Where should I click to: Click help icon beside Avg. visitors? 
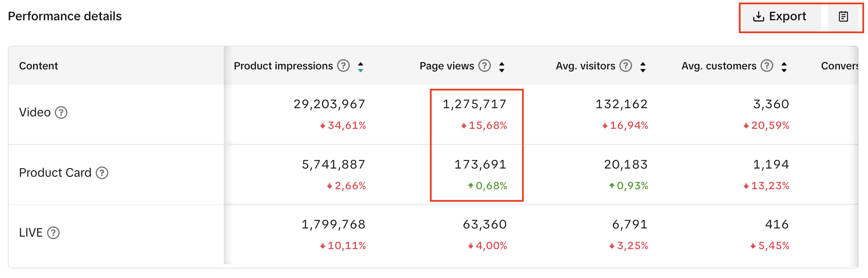click(x=625, y=66)
